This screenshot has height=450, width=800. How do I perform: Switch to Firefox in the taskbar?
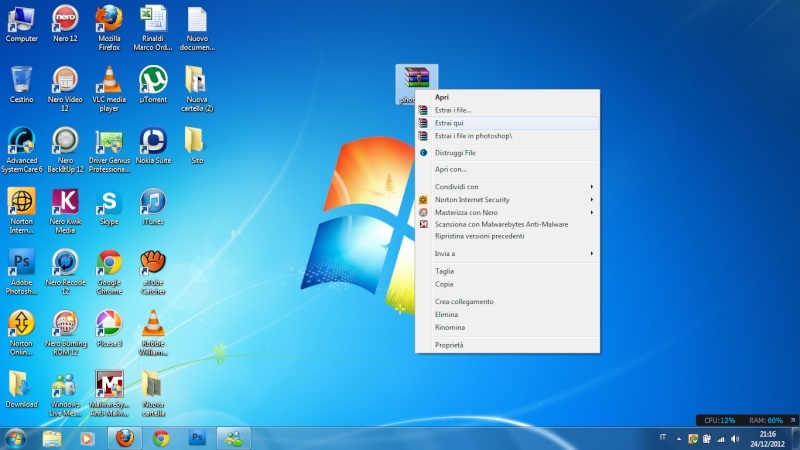[x=124, y=438]
